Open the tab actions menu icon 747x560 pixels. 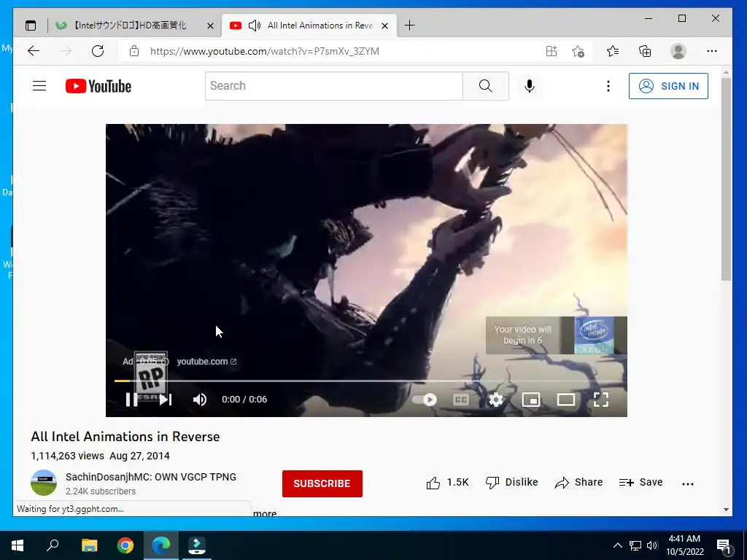click(x=31, y=26)
